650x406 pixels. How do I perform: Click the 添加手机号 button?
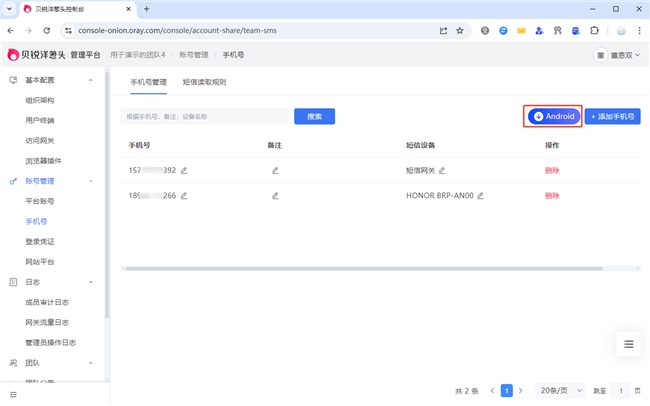(612, 116)
